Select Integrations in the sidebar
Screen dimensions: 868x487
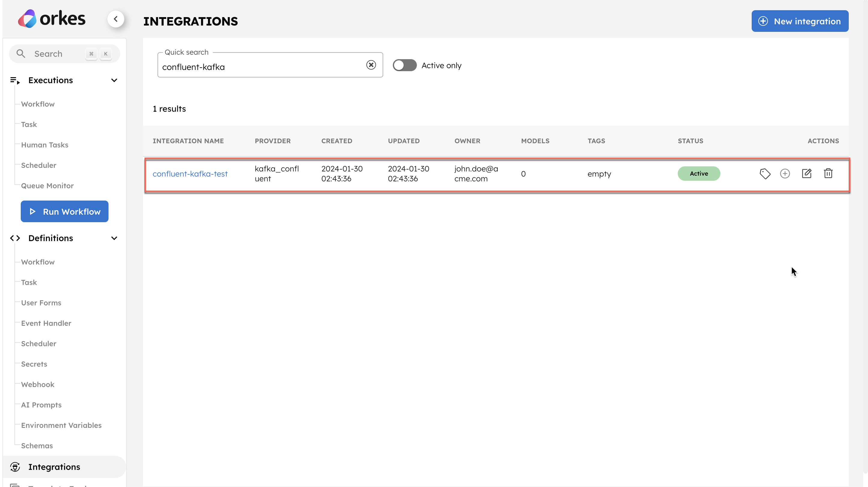click(x=64, y=467)
